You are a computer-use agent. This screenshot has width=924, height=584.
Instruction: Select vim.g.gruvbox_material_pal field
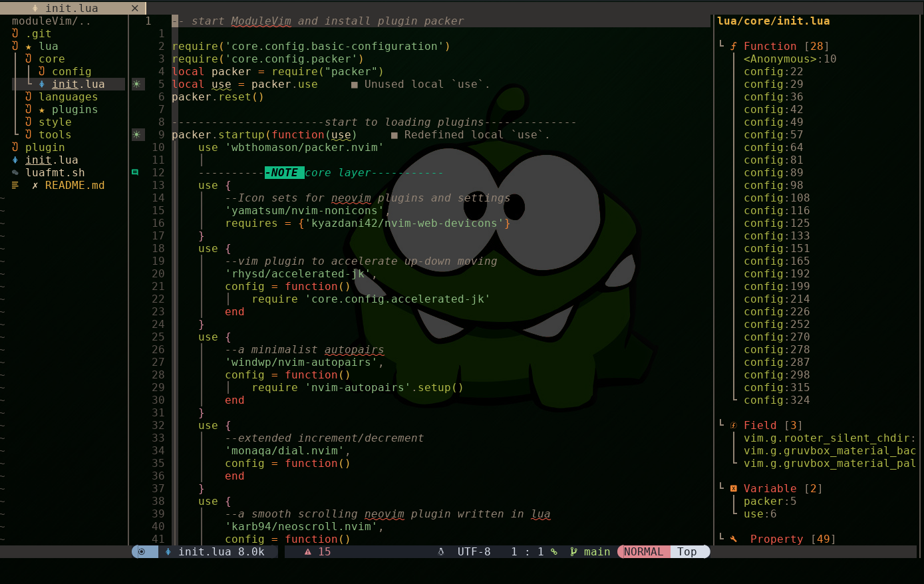[x=830, y=464]
